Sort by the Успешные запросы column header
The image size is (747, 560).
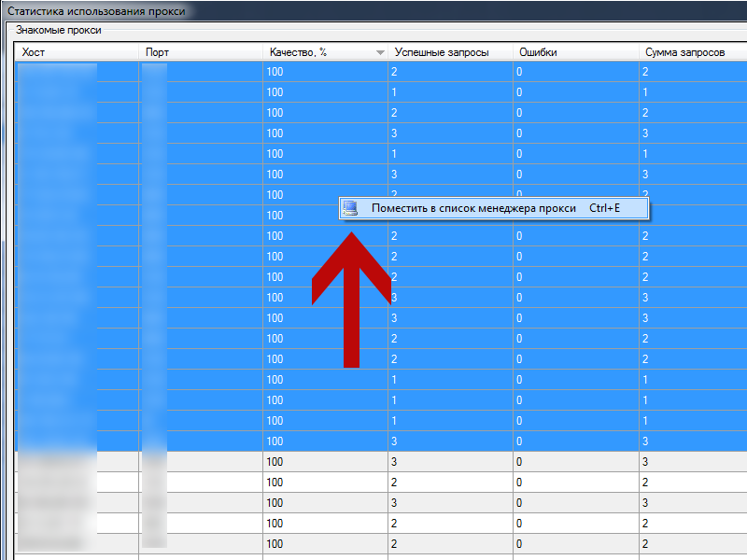click(x=441, y=52)
